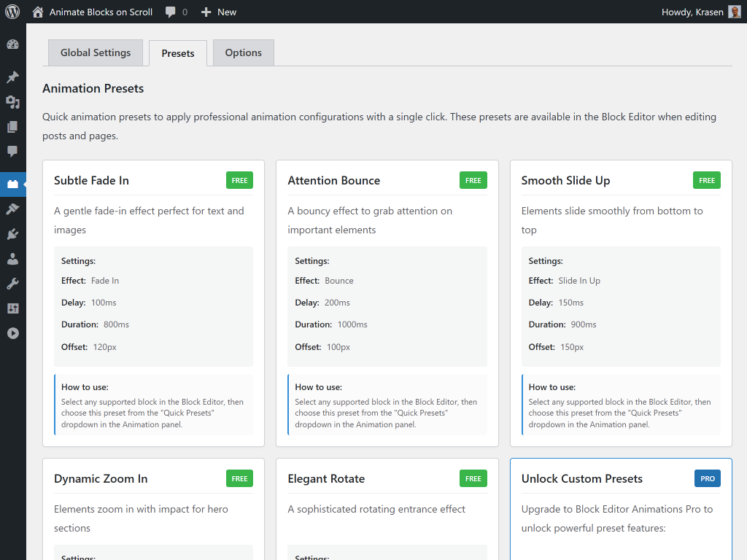Open the Users sidebar icon
747x560 pixels.
coord(12,259)
